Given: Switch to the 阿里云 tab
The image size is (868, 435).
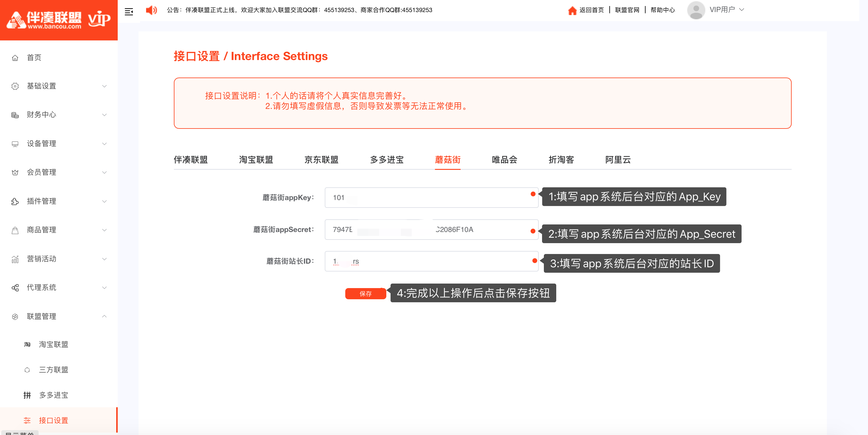Looking at the screenshot, I should pos(618,160).
